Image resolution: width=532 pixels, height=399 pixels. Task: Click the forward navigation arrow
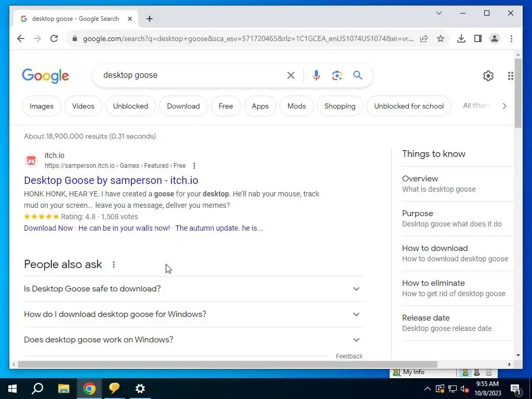(x=37, y=38)
